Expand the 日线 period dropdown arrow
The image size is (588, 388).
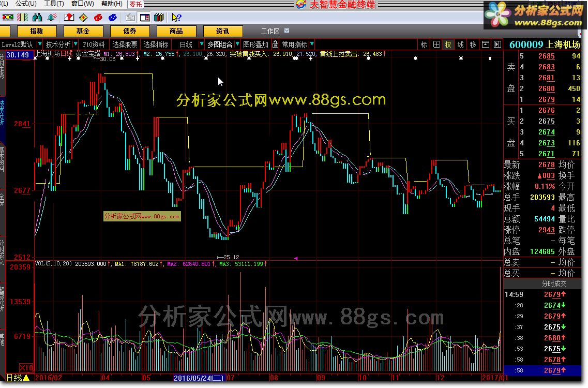[x=201, y=44]
